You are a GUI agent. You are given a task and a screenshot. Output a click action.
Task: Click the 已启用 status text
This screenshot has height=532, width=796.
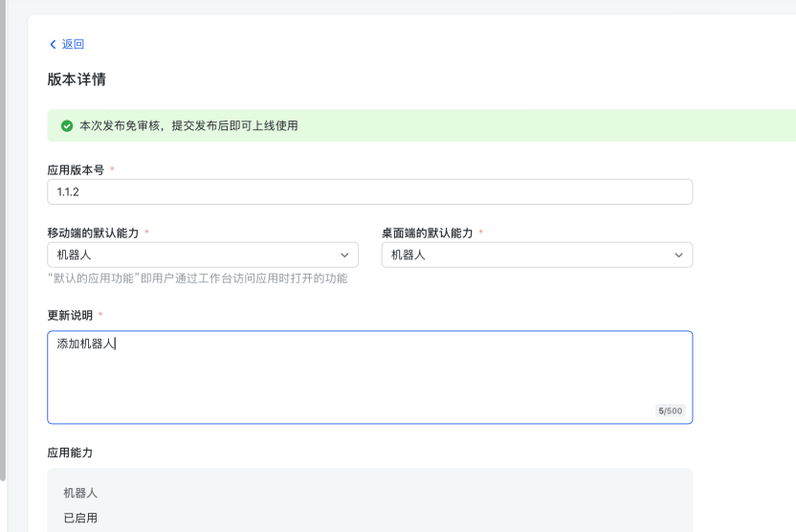point(80,519)
